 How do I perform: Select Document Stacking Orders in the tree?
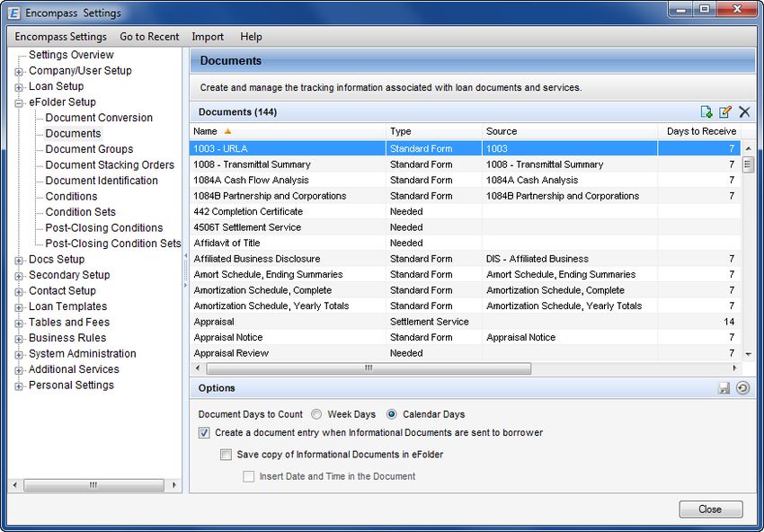point(110,164)
